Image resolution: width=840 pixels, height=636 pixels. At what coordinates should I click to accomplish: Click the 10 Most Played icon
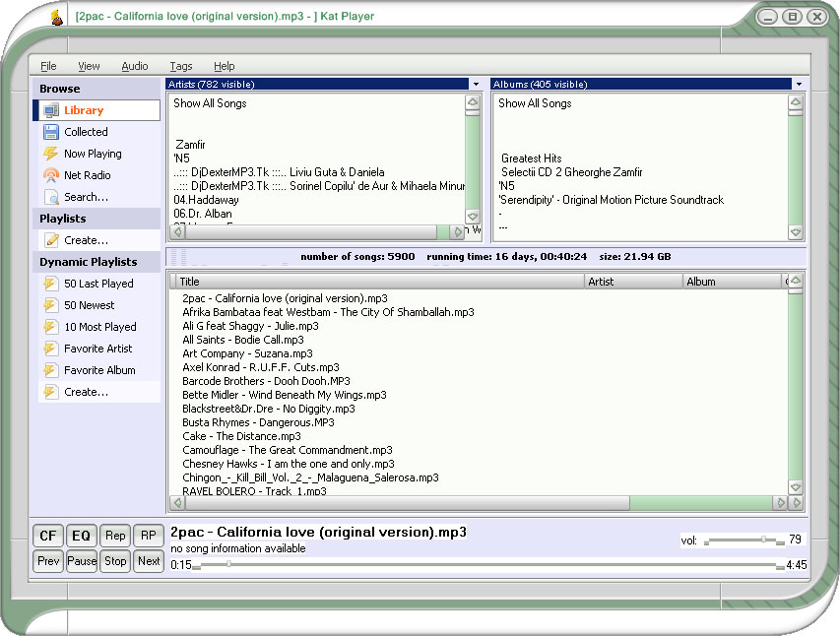51,327
